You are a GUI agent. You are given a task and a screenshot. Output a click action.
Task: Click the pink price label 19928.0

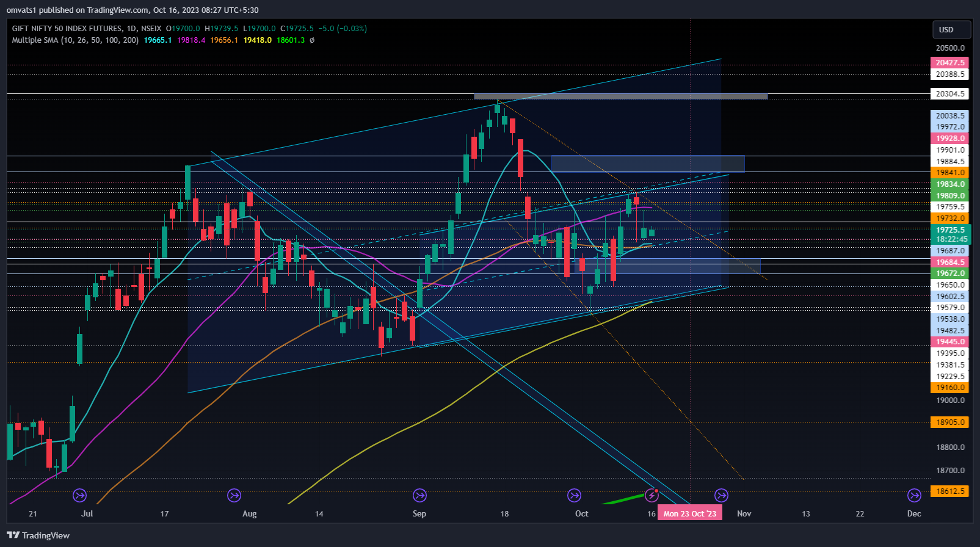[951, 139]
